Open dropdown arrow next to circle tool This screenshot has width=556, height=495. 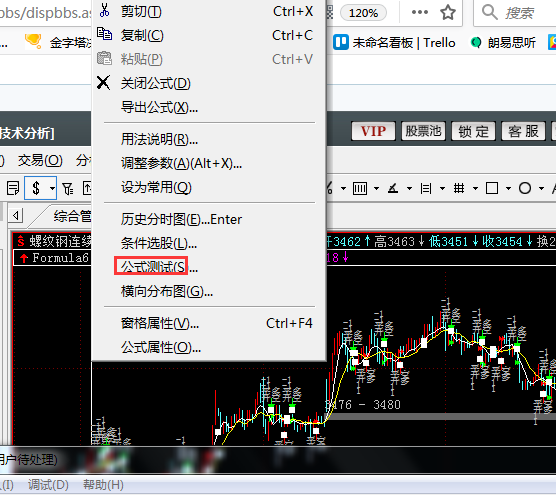pos(541,188)
